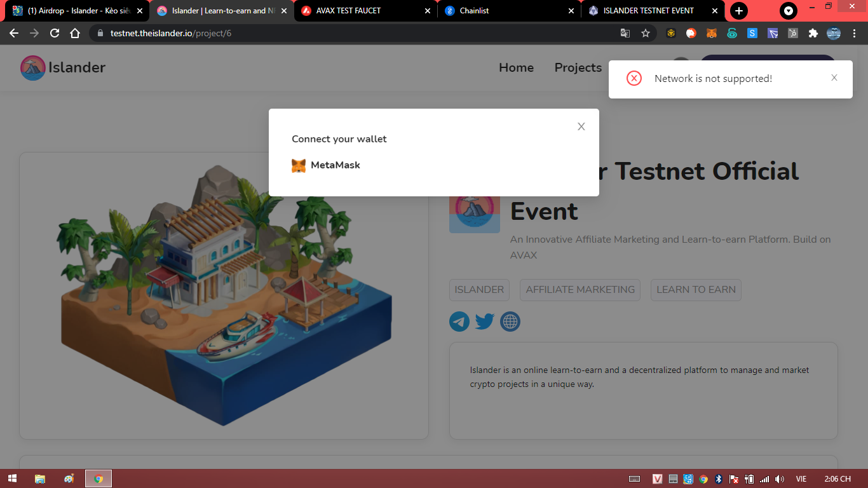Open the grey HubSpot-style extension icon
This screenshot has height=488, width=868.
tap(793, 33)
